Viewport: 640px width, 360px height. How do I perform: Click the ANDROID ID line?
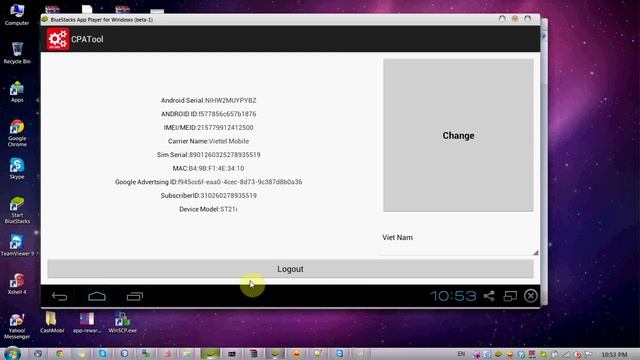[x=209, y=114]
